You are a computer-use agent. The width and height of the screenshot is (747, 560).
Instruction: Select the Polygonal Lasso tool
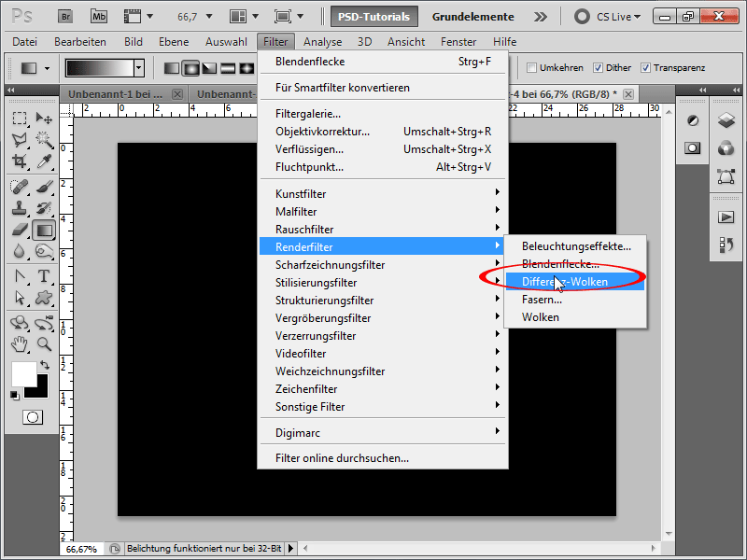[x=20, y=139]
